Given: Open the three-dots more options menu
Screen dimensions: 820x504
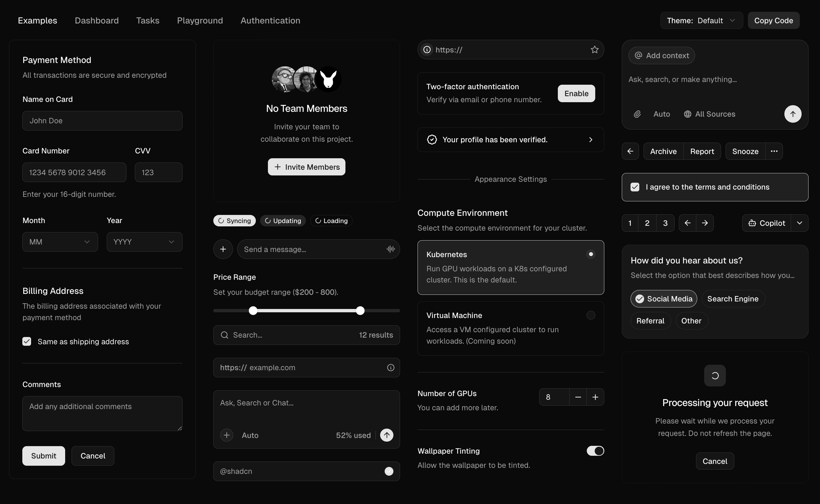Looking at the screenshot, I should click(774, 151).
